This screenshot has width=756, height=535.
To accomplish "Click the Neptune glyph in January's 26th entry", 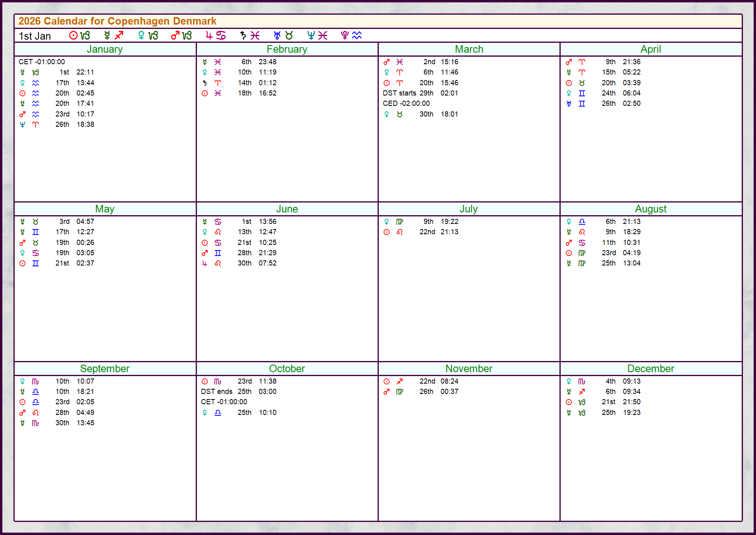I will pyautogui.click(x=23, y=125).
